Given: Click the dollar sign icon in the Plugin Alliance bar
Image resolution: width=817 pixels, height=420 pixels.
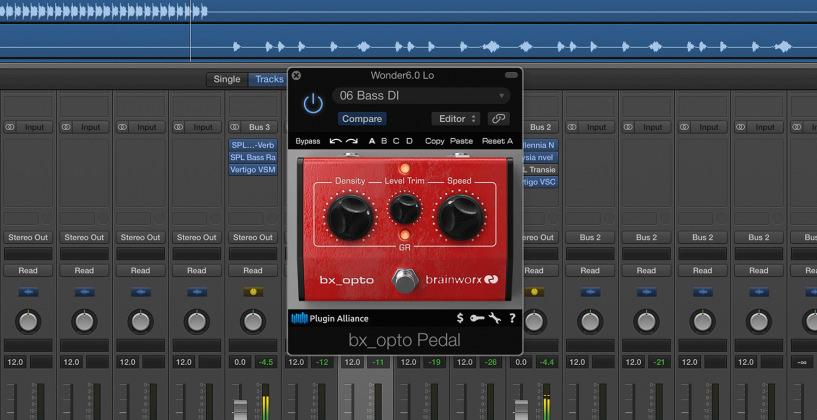Looking at the screenshot, I should [x=460, y=318].
